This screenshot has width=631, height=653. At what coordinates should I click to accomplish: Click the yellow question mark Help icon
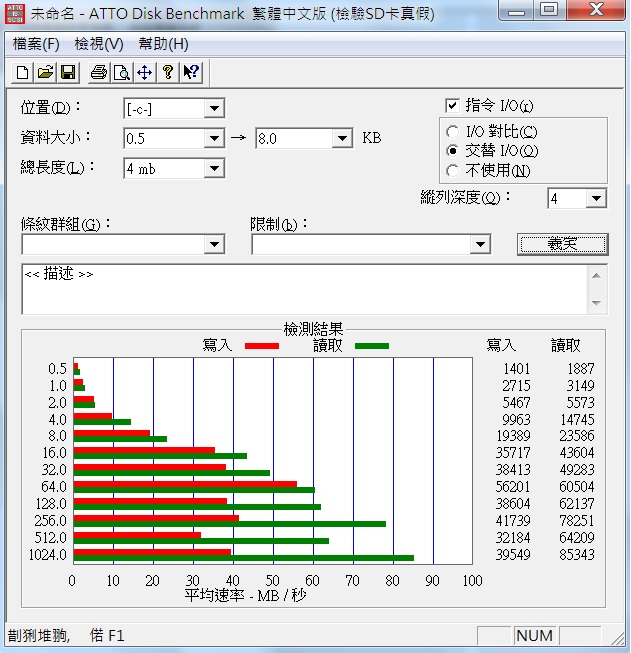click(x=168, y=72)
